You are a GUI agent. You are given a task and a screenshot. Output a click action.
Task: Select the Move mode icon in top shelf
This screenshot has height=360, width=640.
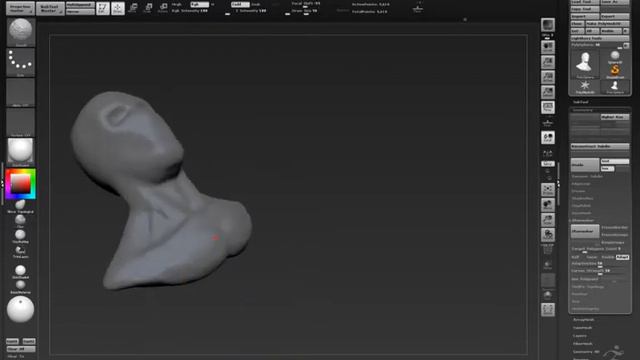[x=133, y=8]
